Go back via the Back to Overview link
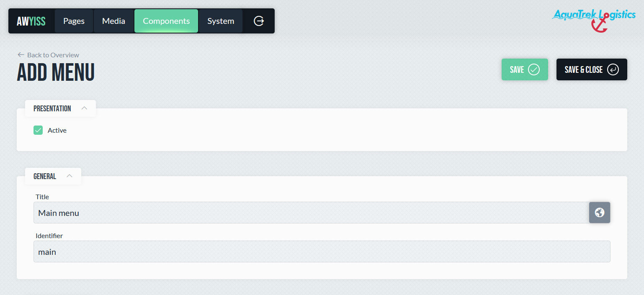The image size is (644, 295). pyautogui.click(x=53, y=55)
